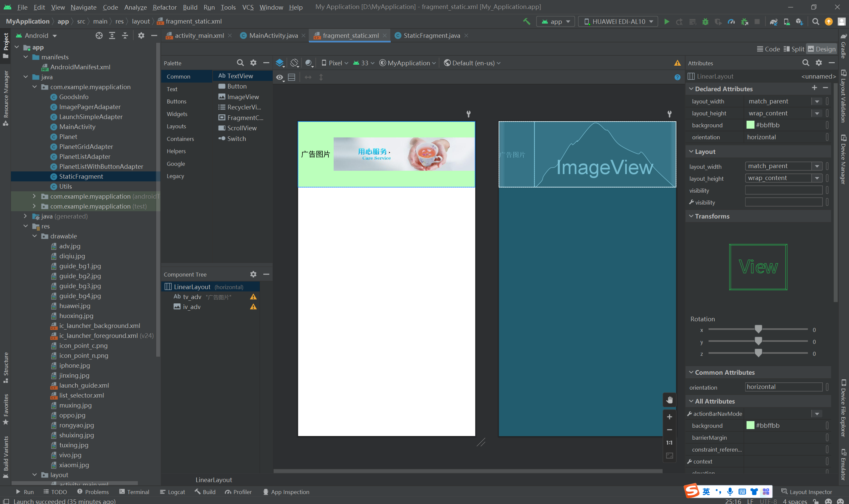The image size is (849, 504).
Task: Switch to Split view mode
Action: (794, 49)
